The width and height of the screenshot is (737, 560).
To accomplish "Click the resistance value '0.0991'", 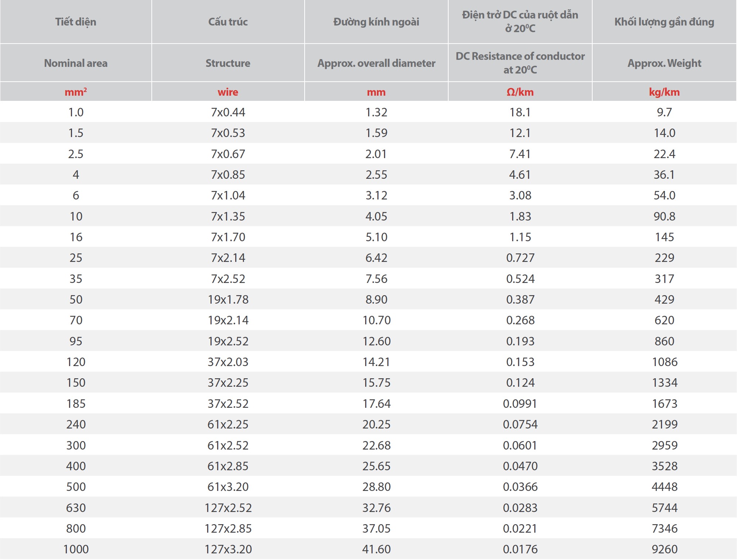I will (x=520, y=403).
